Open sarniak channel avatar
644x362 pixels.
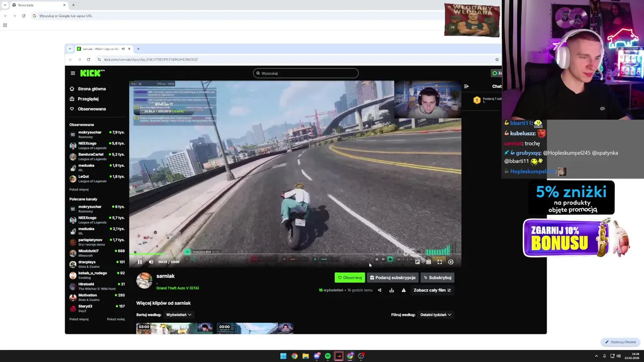tap(144, 281)
